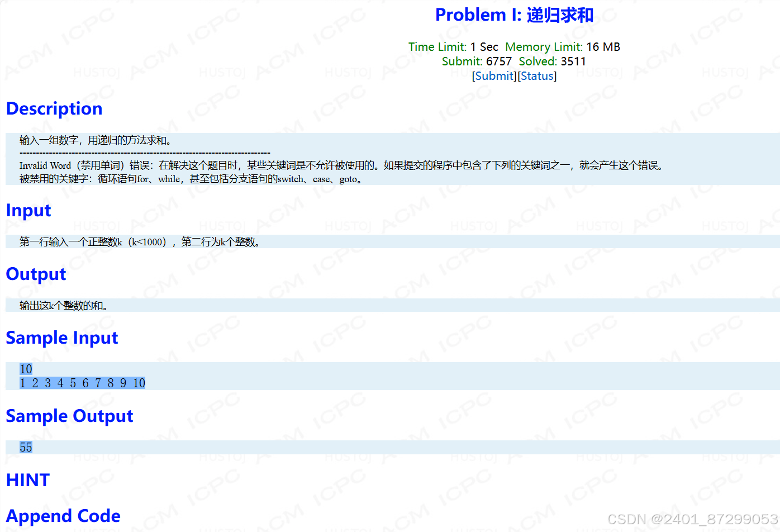780x532 pixels.
Task: Click the HINT heading
Action: [x=28, y=480]
